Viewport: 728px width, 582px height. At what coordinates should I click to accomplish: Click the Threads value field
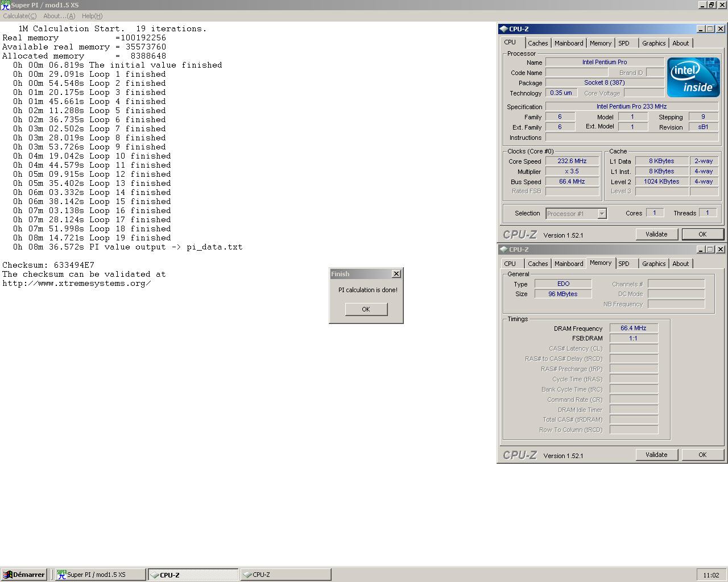(x=708, y=213)
